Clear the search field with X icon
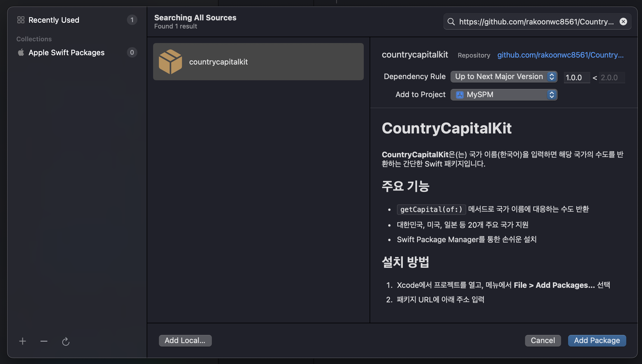Viewport: 642px width, 364px height. [623, 22]
